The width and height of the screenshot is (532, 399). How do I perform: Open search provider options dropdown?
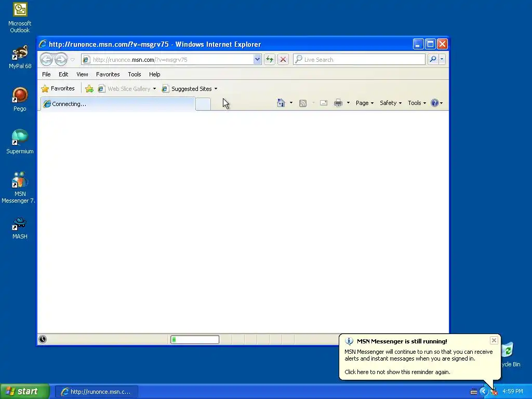(442, 59)
